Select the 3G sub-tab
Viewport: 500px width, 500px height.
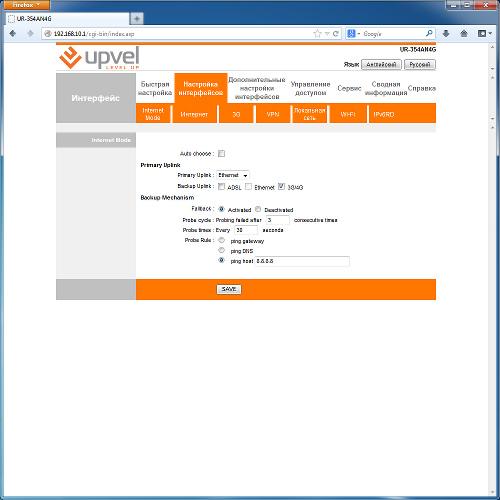236,114
